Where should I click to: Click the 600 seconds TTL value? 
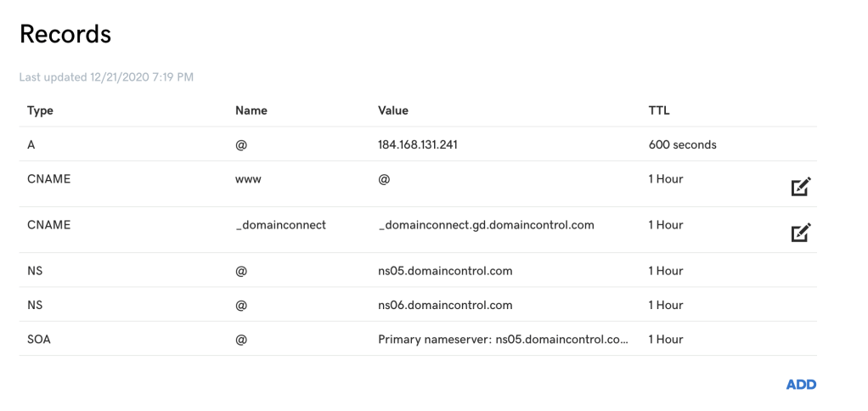click(x=682, y=144)
